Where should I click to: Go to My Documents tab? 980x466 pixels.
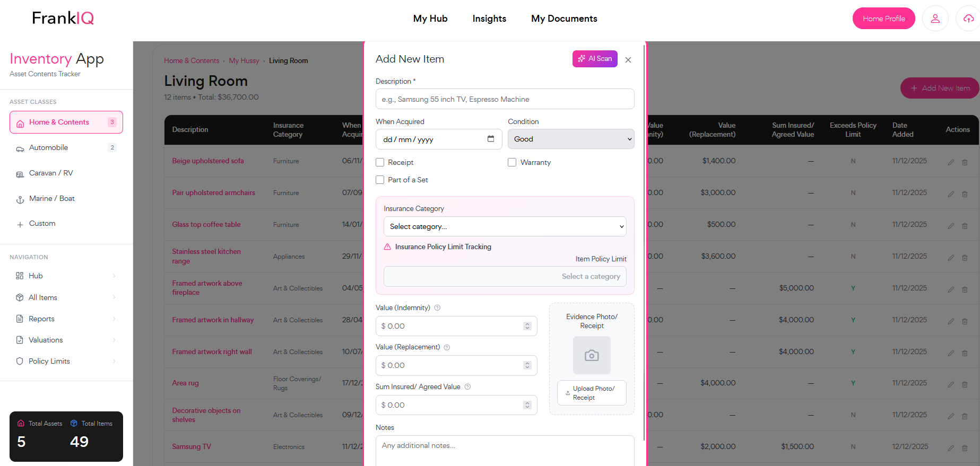[564, 19]
